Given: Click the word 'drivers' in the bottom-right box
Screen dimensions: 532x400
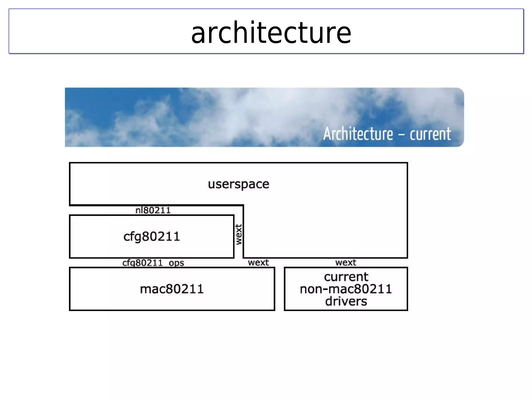Looking at the screenshot, I should [x=346, y=301].
